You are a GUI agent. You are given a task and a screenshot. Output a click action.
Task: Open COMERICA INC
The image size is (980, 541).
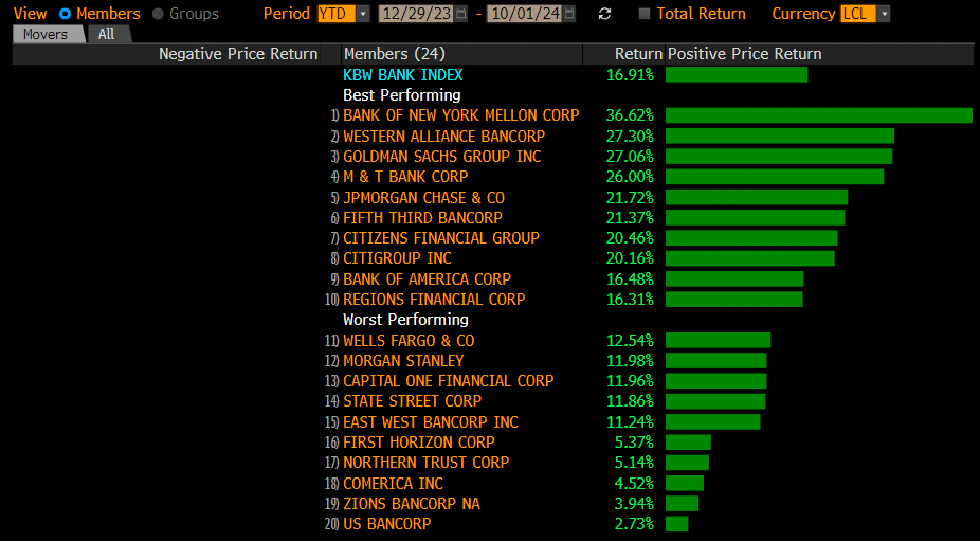[x=393, y=484]
